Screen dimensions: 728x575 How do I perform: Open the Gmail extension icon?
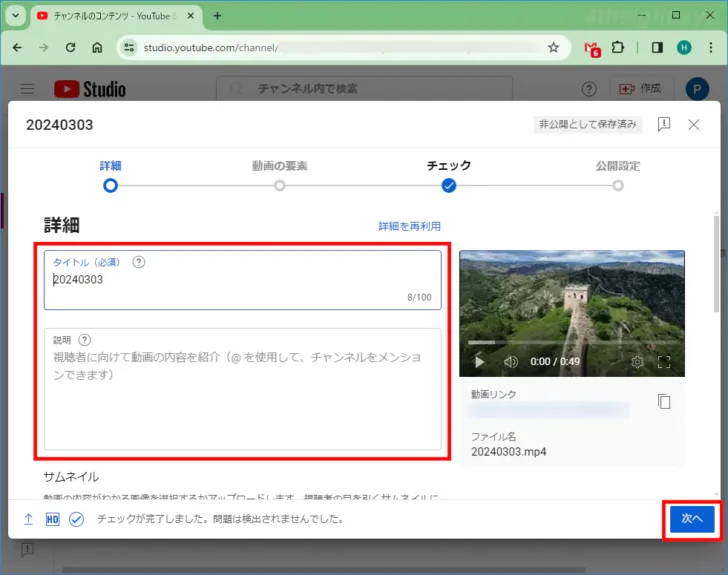592,48
